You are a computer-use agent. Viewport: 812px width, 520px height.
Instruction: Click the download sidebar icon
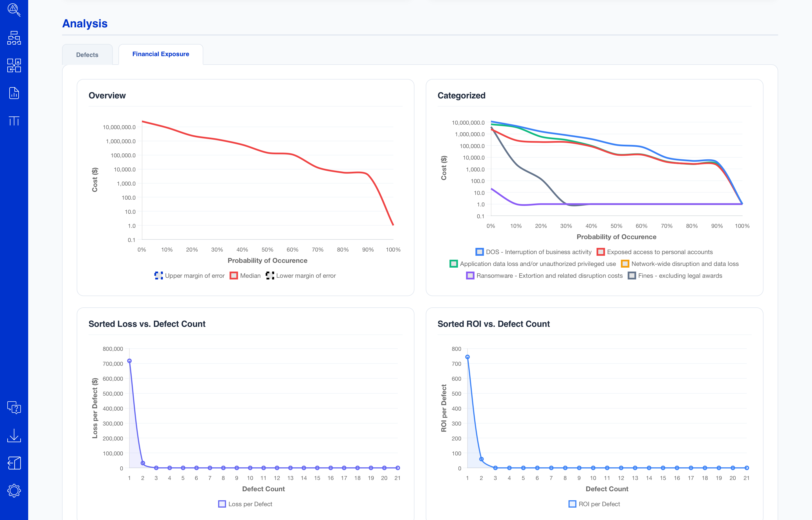pos(14,436)
